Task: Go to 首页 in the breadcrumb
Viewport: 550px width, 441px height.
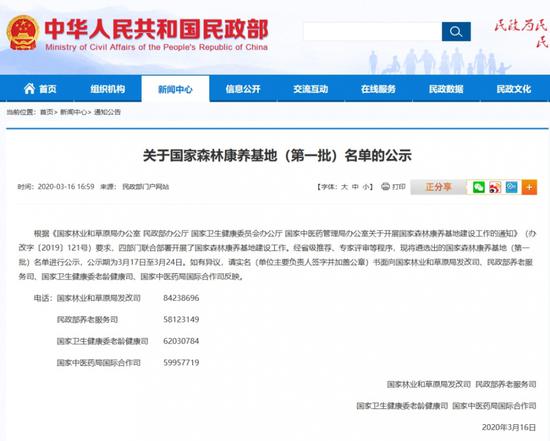Action: [x=46, y=112]
